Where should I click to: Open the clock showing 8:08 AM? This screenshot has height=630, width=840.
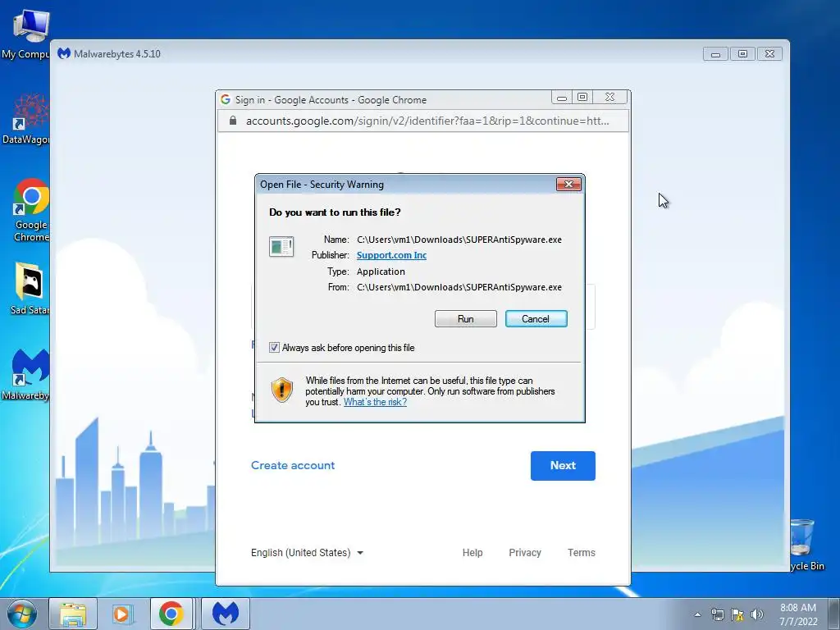point(798,614)
